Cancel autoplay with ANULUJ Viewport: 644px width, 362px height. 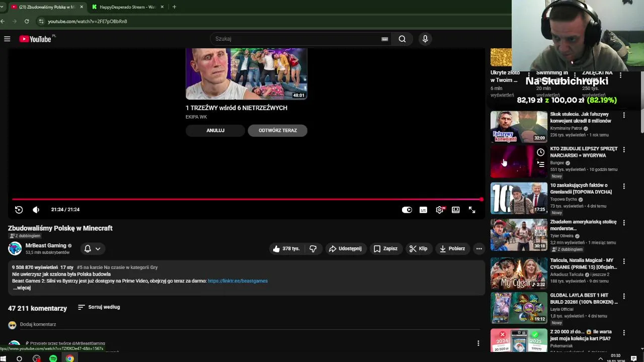coord(215,130)
